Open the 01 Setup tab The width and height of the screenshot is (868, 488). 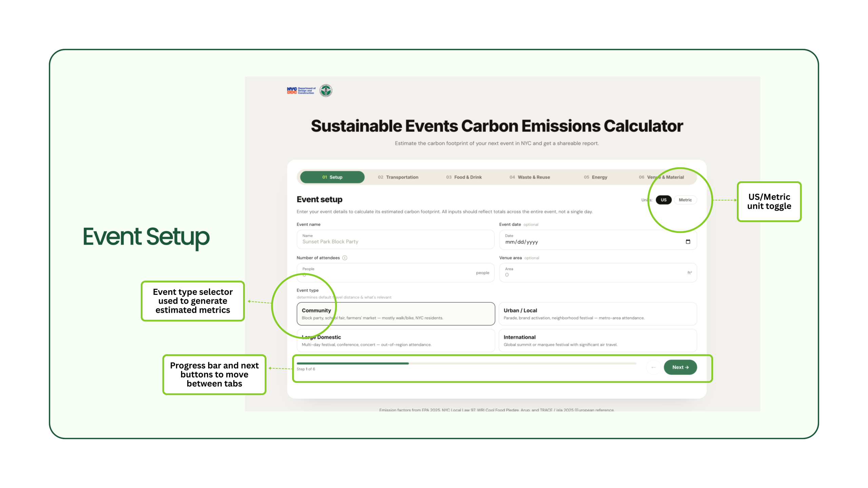332,177
